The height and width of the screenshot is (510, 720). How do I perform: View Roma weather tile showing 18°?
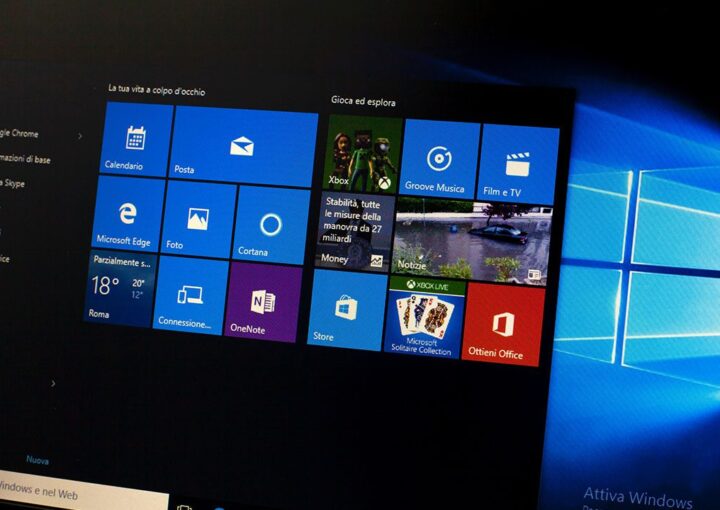click(x=118, y=288)
